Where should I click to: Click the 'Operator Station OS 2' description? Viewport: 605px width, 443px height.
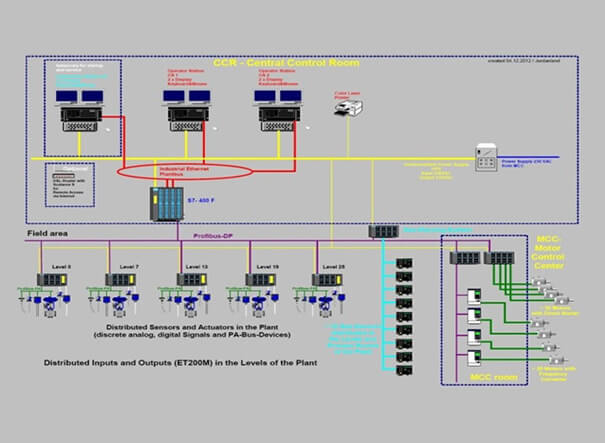tap(278, 77)
